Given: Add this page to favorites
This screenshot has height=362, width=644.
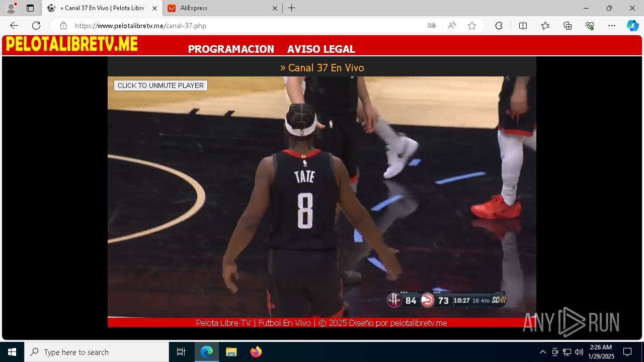Looking at the screenshot, I should click(x=472, y=26).
